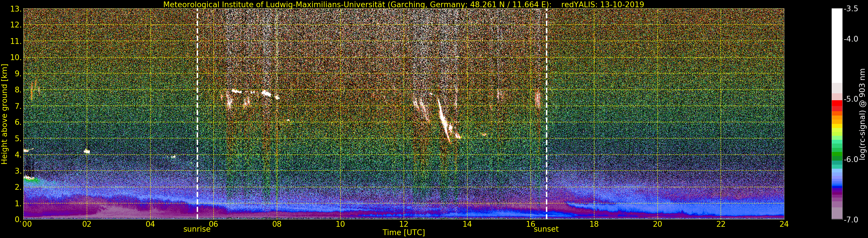Screen dimensions: 868x238
Task: Click the '18' time tick label
Action: [x=594, y=224]
